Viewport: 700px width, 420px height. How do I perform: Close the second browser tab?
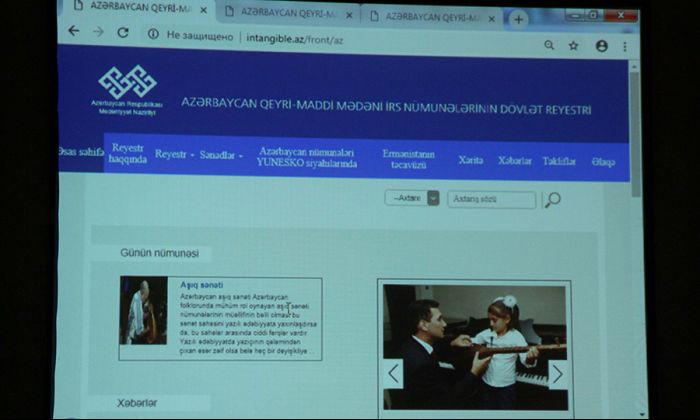pyautogui.click(x=349, y=15)
